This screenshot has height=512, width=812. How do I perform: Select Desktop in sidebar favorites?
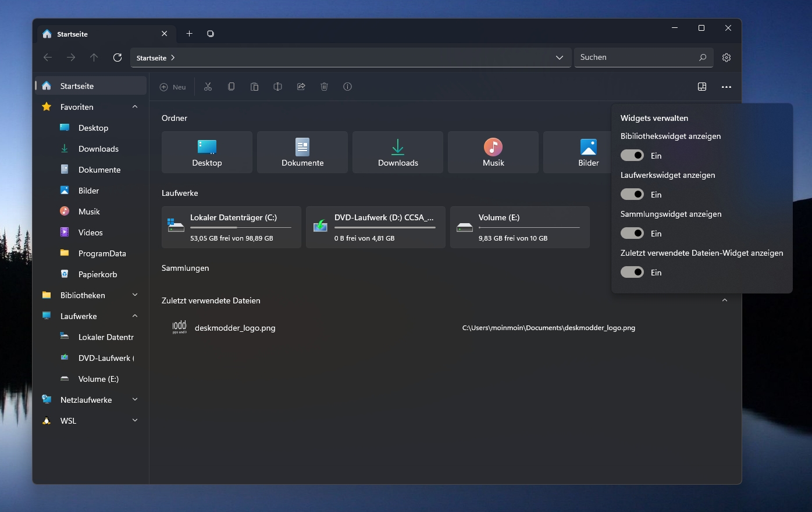click(x=91, y=128)
